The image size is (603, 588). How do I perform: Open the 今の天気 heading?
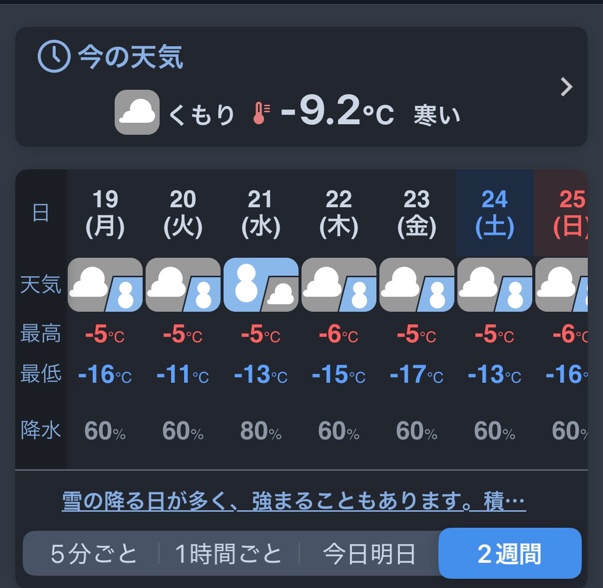(x=131, y=57)
